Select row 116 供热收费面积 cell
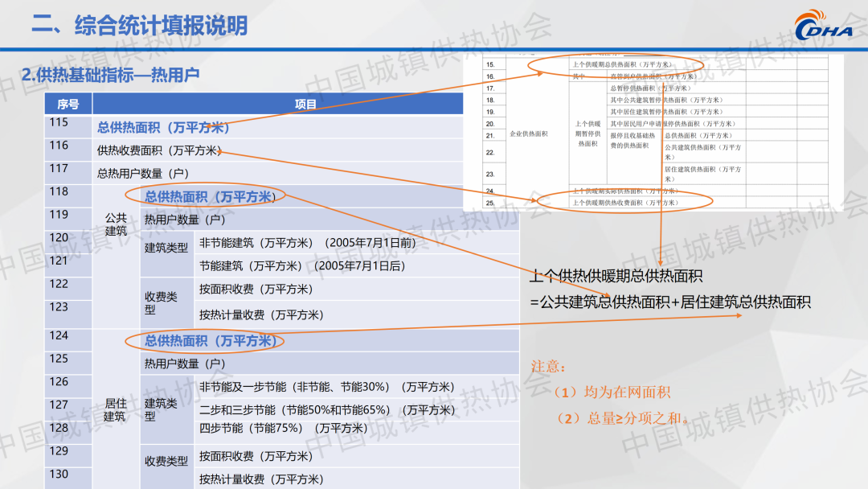This screenshot has height=489, width=868. 159,150
